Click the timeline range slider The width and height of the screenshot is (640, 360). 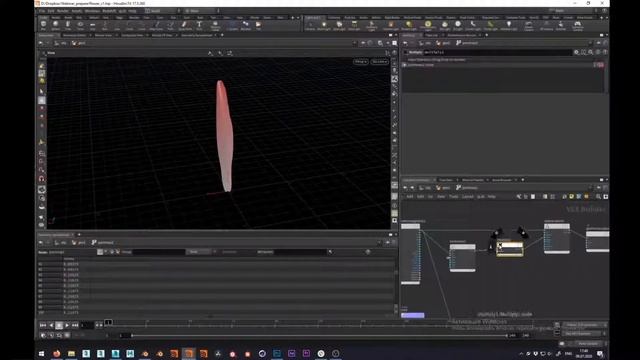pos(319,336)
